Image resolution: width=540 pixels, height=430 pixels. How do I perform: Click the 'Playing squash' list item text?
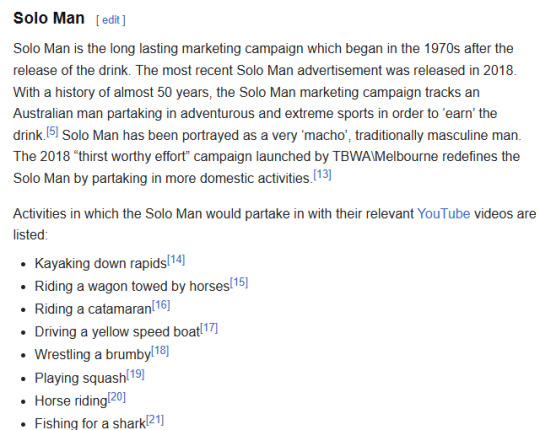[80, 378]
